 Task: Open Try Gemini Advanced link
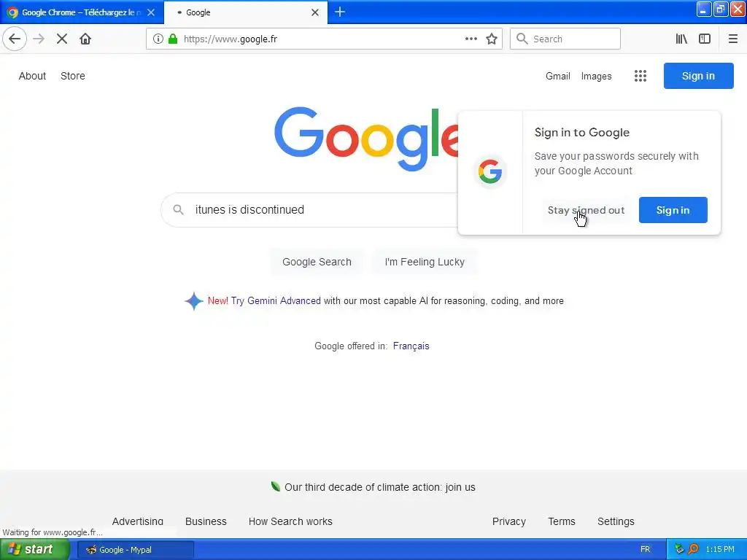coord(276,301)
